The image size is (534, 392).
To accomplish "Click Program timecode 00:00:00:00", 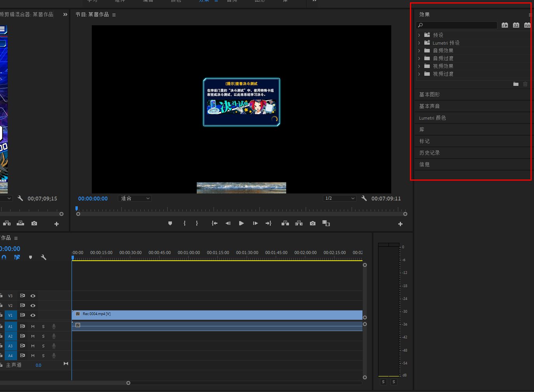I will tap(93, 199).
